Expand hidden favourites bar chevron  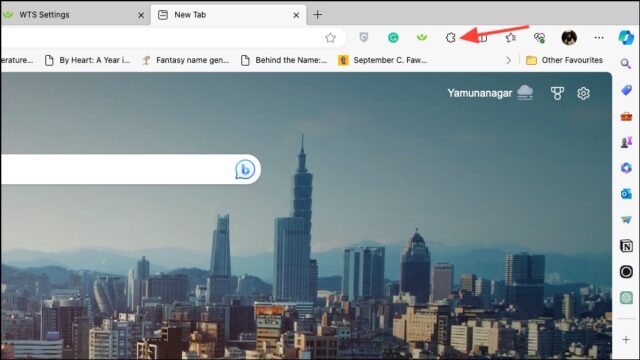508,60
